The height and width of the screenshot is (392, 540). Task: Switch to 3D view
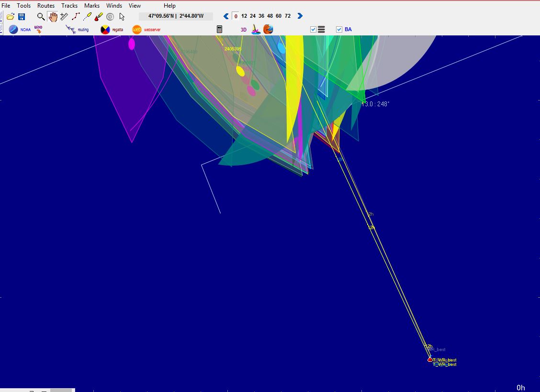243,30
